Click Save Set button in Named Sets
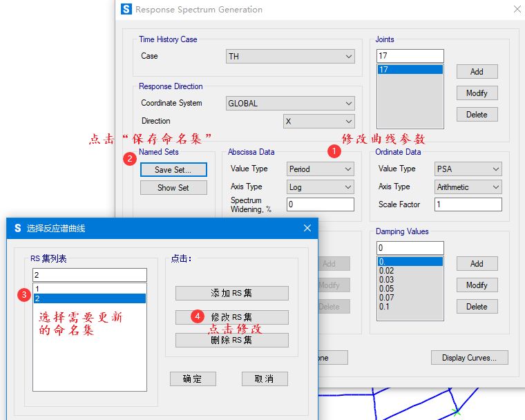Viewport: 525px width, 420px height. [173, 169]
